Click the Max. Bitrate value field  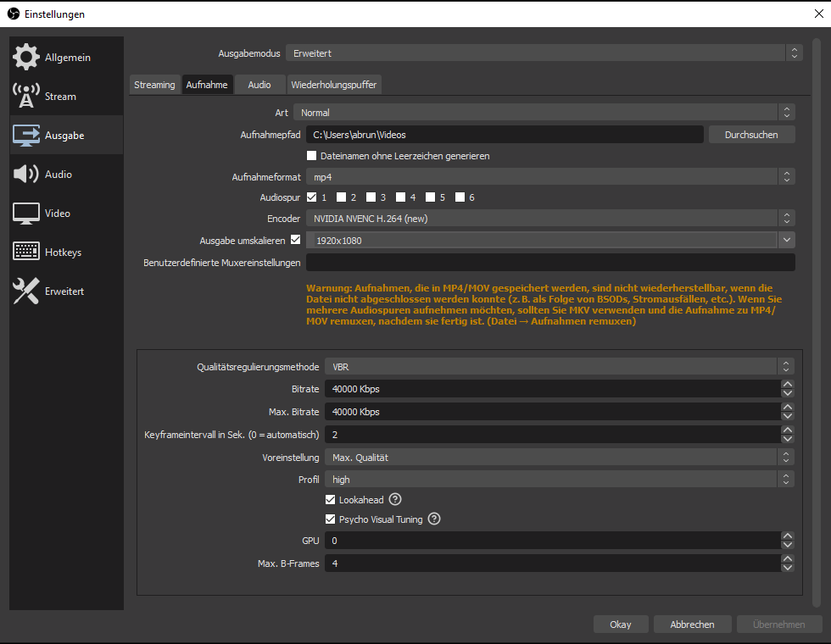(553, 412)
